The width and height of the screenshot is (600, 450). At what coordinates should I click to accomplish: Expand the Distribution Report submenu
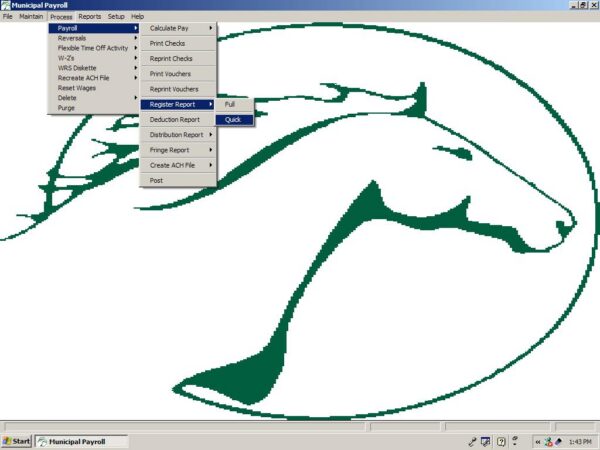(x=178, y=135)
